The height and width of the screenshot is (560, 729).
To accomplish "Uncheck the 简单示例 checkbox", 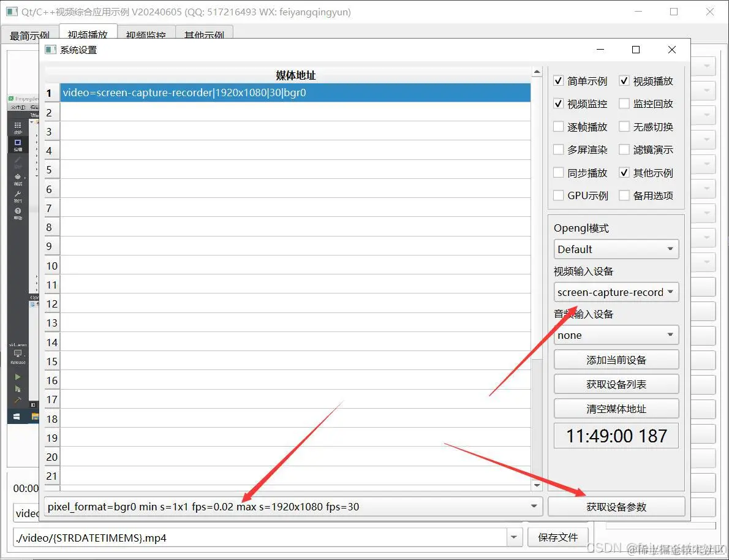I will coord(558,81).
